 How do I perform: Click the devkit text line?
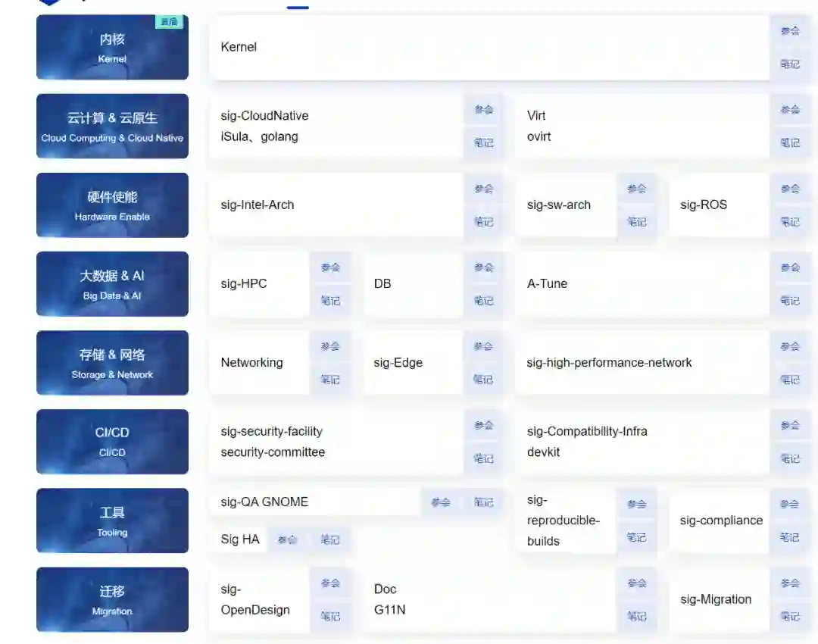(x=543, y=452)
